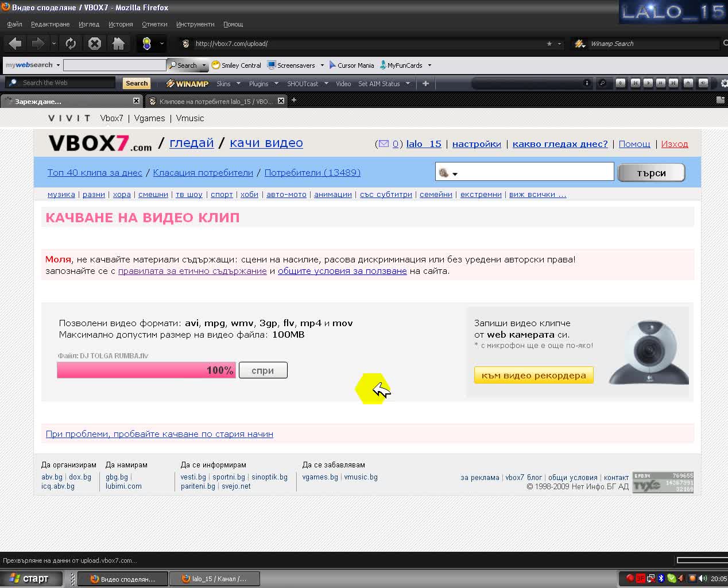Click към видео рекордера button

click(534, 375)
